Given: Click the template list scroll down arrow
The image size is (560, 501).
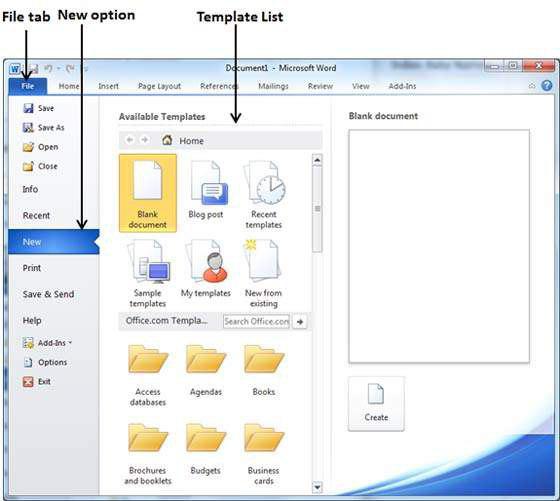Looking at the screenshot, I should point(317,487).
